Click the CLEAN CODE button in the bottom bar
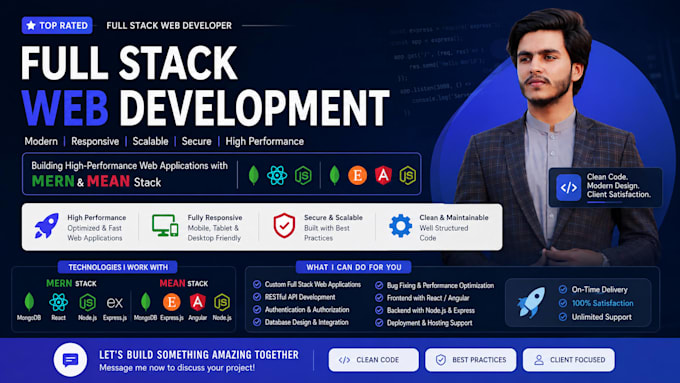The width and height of the screenshot is (680, 383). (x=373, y=360)
